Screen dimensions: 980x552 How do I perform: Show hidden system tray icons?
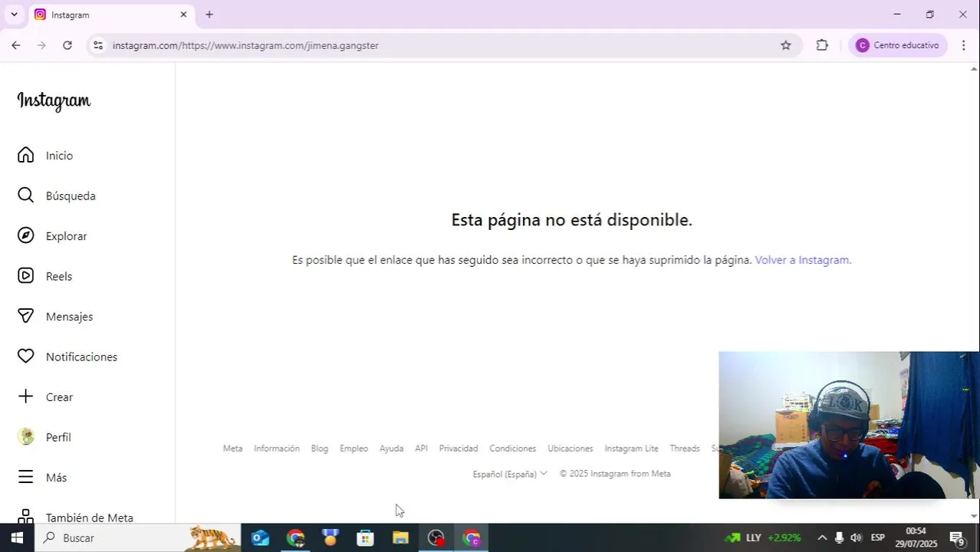click(x=822, y=537)
